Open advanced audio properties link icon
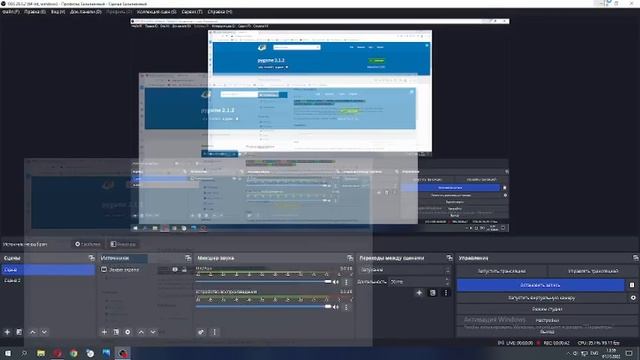Image resolution: width=640 pixels, height=360 pixels. (201, 332)
